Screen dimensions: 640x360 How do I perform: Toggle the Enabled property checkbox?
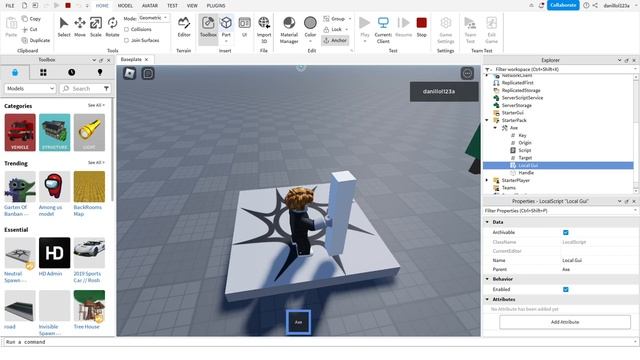[566, 289]
